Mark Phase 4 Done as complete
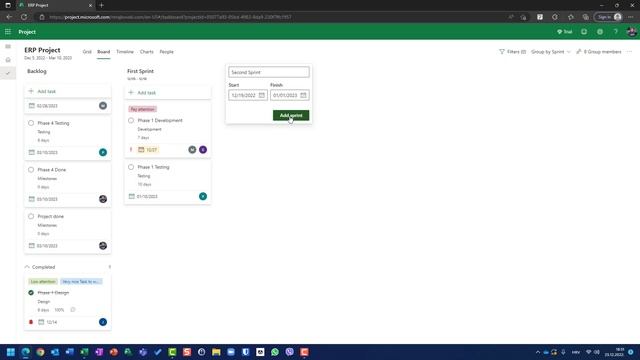The height and width of the screenshot is (360, 640). point(31,169)
